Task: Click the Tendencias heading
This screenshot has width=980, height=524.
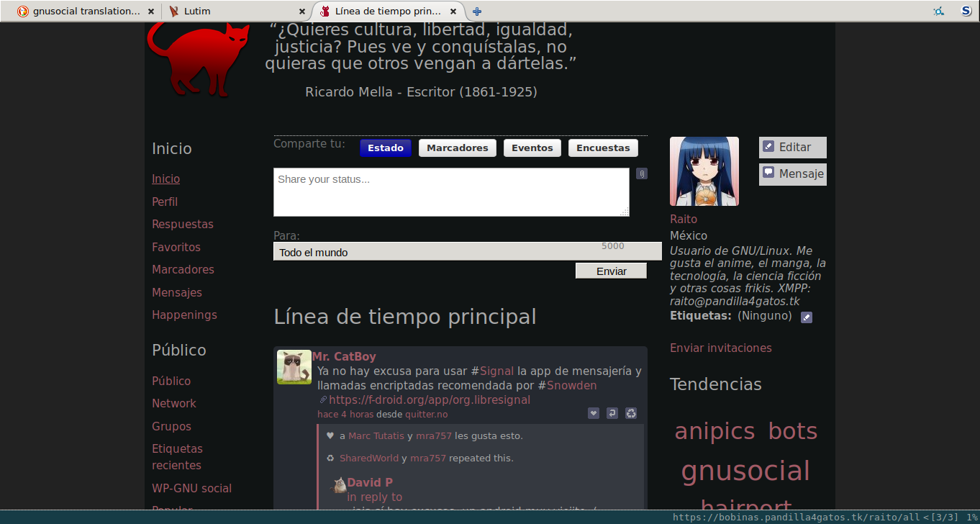Action: tap(715, 384)
